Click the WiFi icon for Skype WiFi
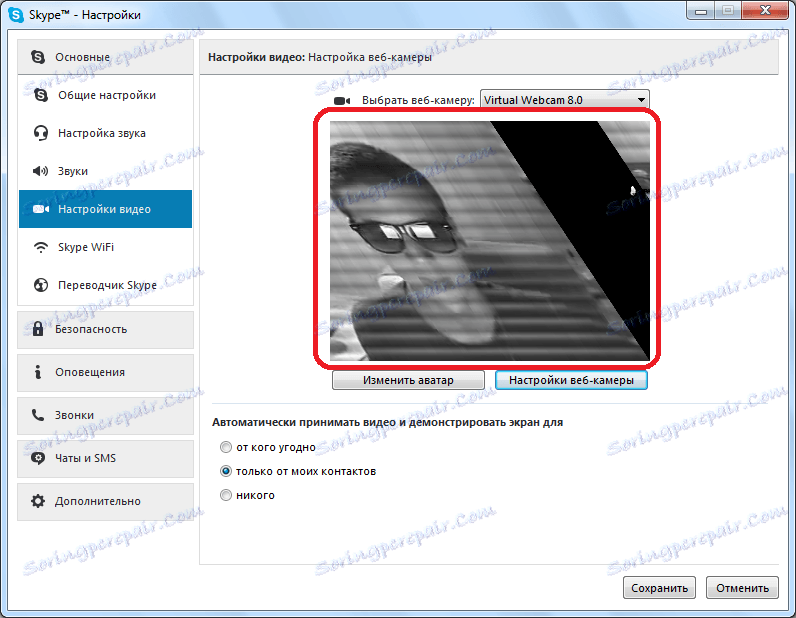This screenshot has height=618, width=796. point(41,247)
